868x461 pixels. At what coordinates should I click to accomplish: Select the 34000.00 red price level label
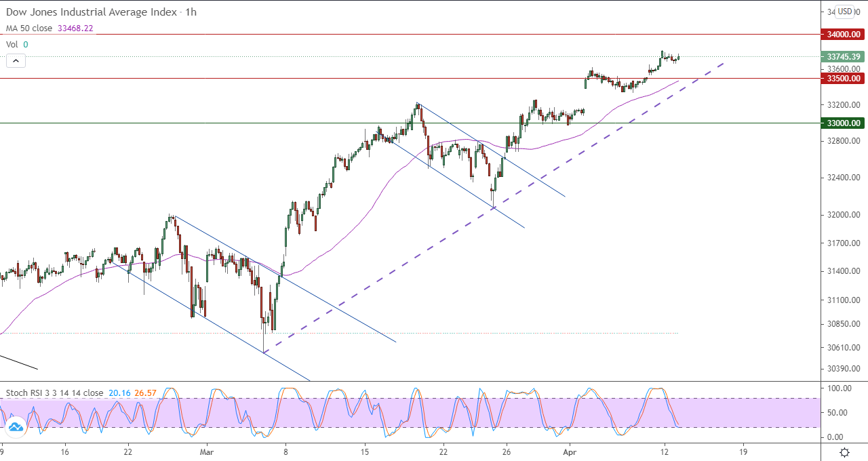843,34
